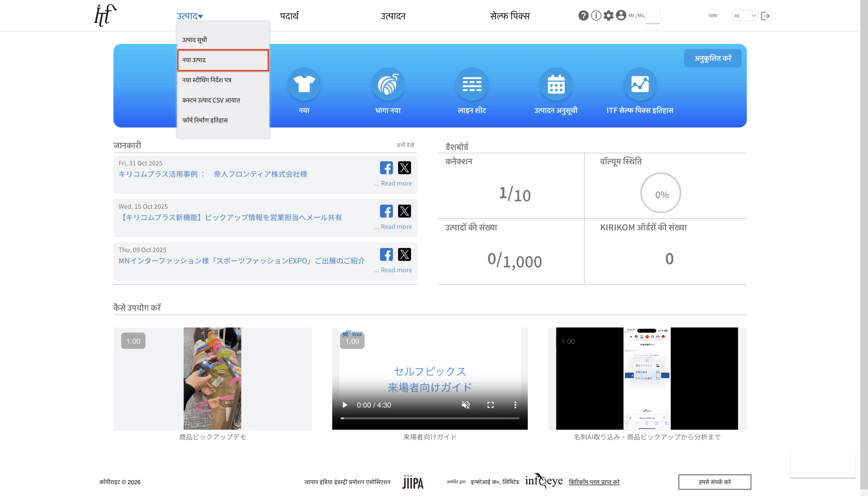Click the हमसे संपर्क करे button

[x=715, y=482]
